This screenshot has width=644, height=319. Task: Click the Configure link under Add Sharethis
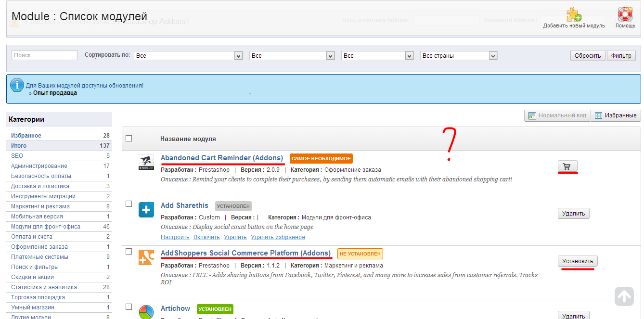pyautogui.click(x=175, y=237)
